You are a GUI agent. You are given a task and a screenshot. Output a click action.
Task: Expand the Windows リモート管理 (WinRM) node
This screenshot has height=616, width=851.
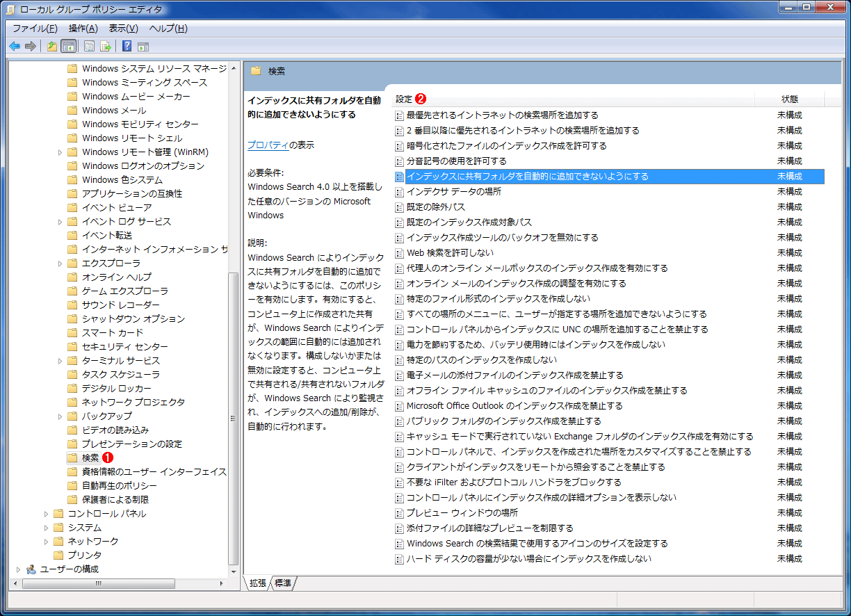(60, 152)
